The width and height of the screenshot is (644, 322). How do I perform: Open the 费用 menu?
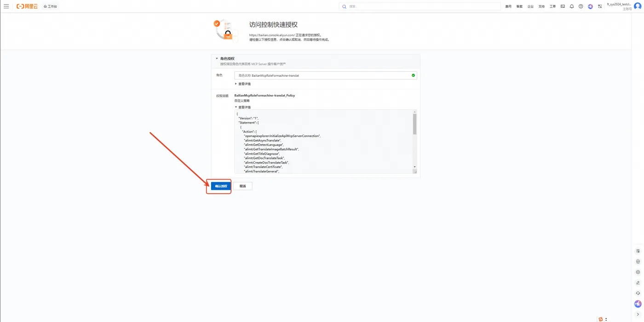(x=508, y=6)
